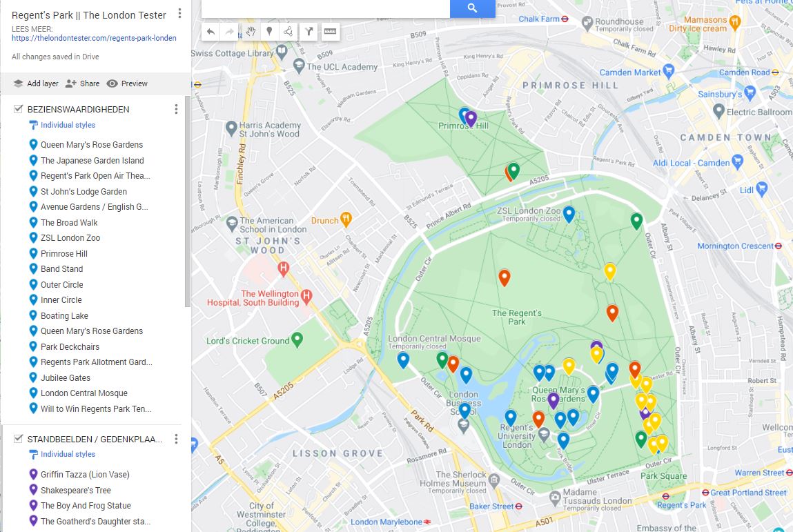793x532 pixels.
Task: Select Park Deckchairs list item
Action: tap(70, 347)
